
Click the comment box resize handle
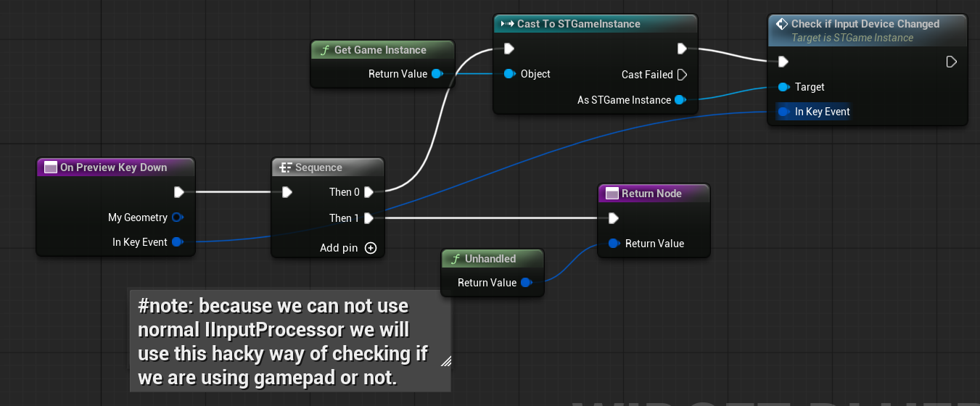[445, 360]
